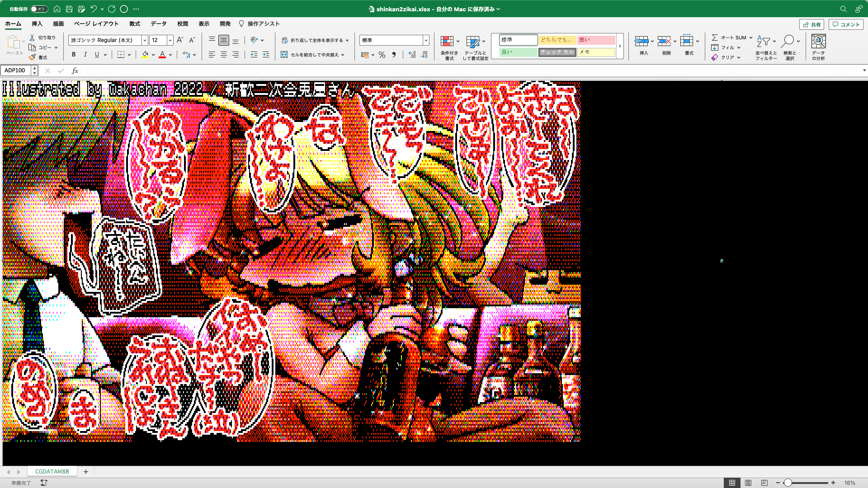Open the Search magnifier in title bar
This screenshot has width=868, height=488.
843,9
